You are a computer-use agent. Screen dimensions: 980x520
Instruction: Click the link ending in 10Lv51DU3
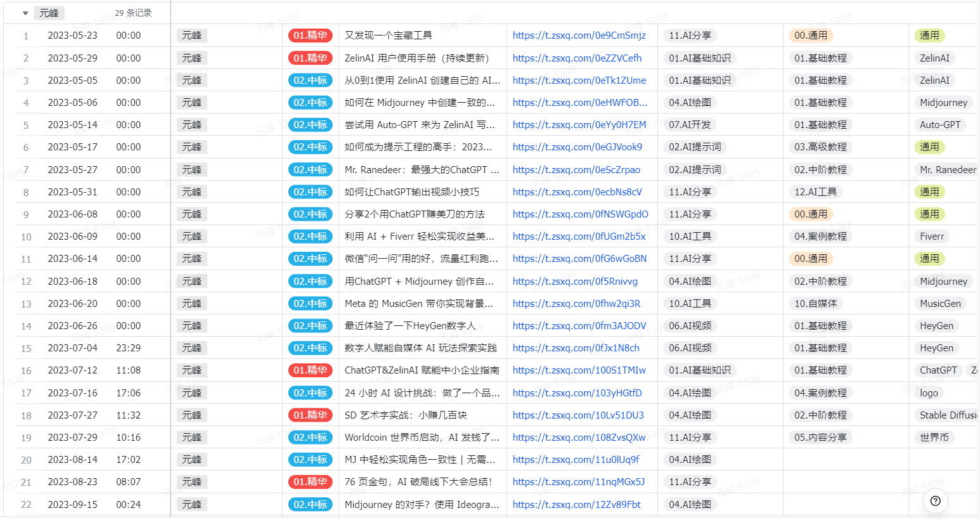tap(578, 415)
